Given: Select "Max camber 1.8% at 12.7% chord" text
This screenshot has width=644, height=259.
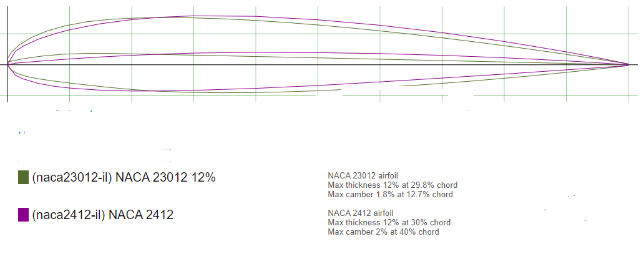Looking at the screenshot, I should (390, 195).
